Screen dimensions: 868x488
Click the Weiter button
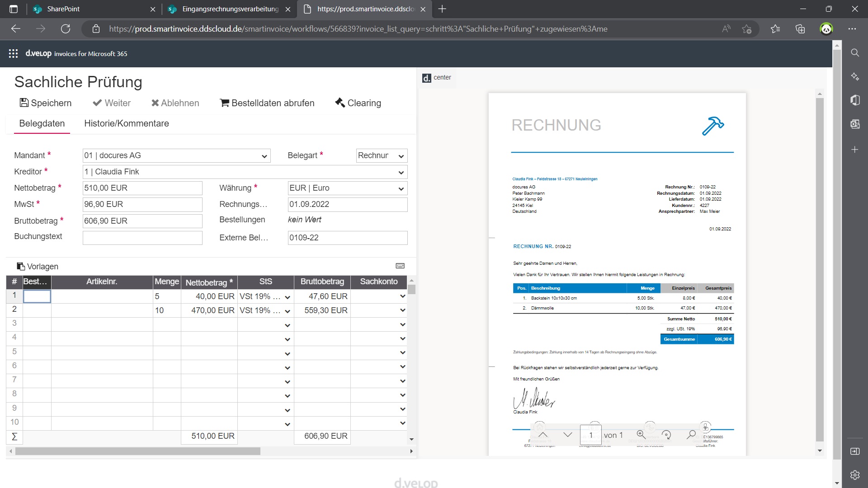(x=112, y=103)
